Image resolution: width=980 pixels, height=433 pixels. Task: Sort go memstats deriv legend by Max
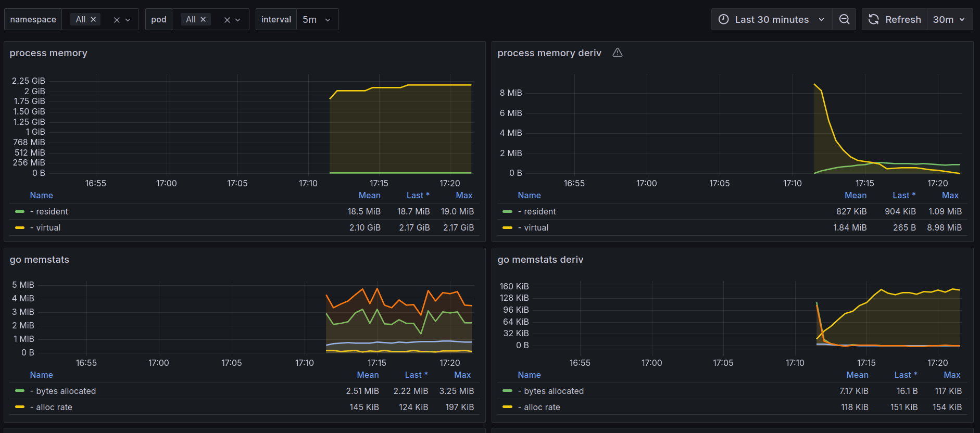coord(952,375)
